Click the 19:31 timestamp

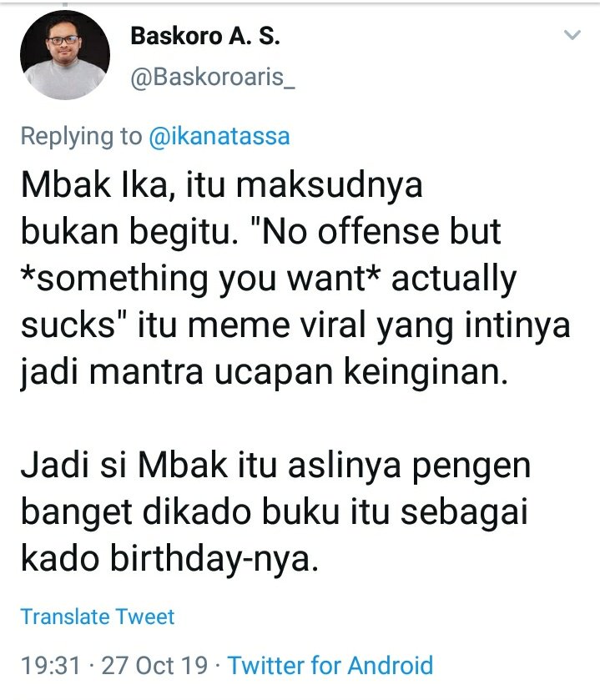pos(50,665)
